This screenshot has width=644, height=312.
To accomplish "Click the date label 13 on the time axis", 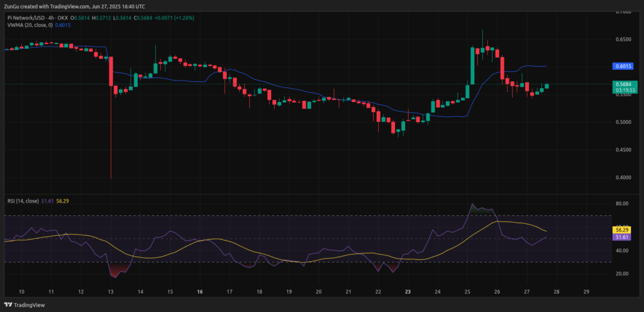I will point(111,291).
